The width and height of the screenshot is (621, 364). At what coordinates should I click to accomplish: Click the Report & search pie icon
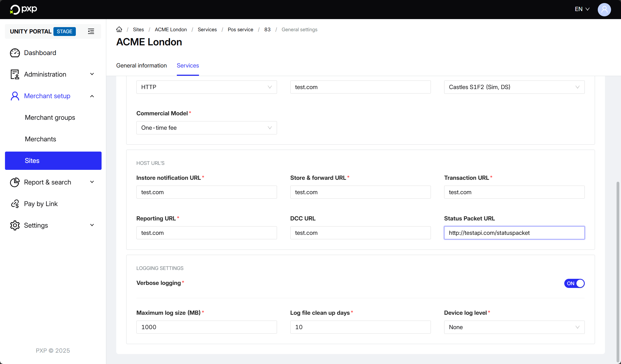15,182
